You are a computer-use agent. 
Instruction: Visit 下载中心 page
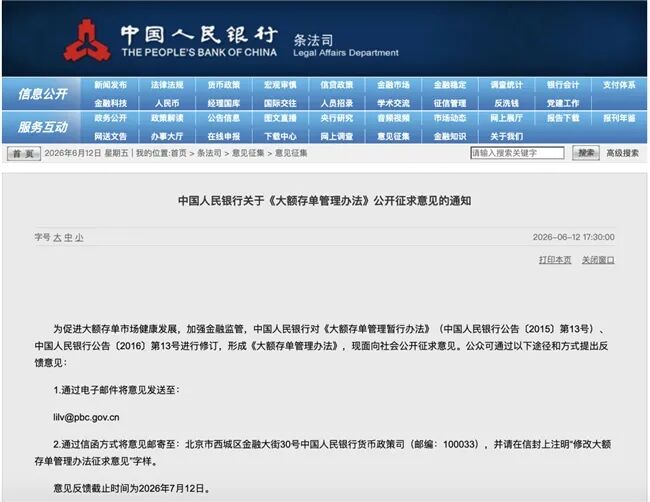pos(280,136)
